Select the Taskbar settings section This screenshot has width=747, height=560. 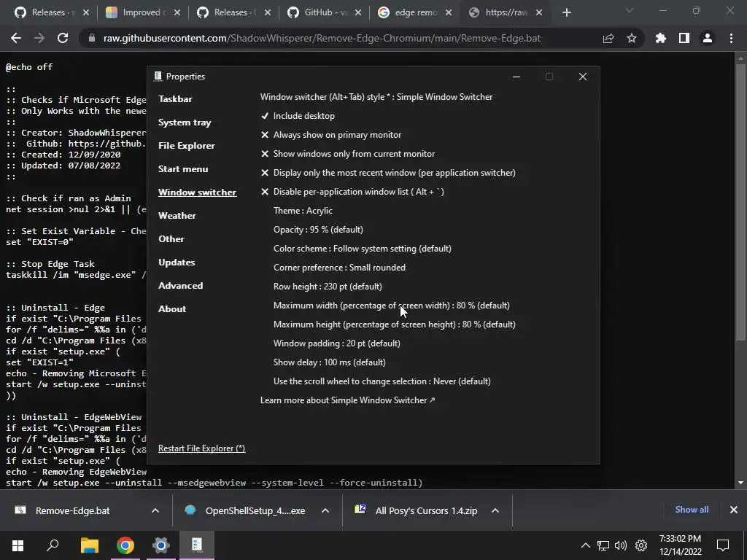point(175,99)
